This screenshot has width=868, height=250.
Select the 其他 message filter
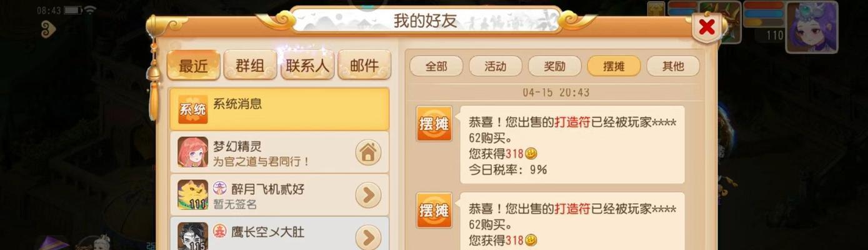(x=673, y=66)
